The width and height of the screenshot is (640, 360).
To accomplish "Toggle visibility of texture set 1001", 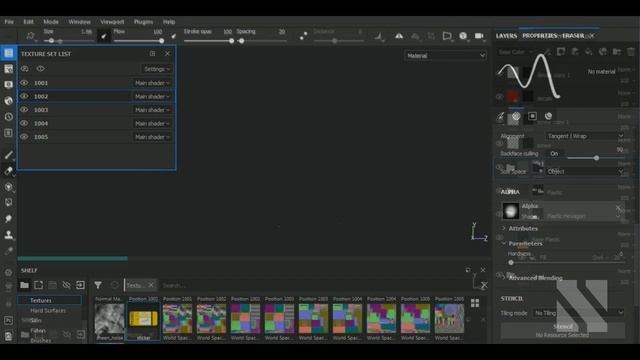I will (x=24, y=83).
